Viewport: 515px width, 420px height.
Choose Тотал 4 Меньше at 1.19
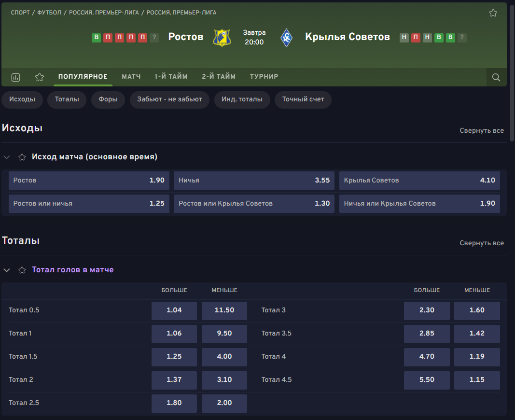(x=477, y=357)
